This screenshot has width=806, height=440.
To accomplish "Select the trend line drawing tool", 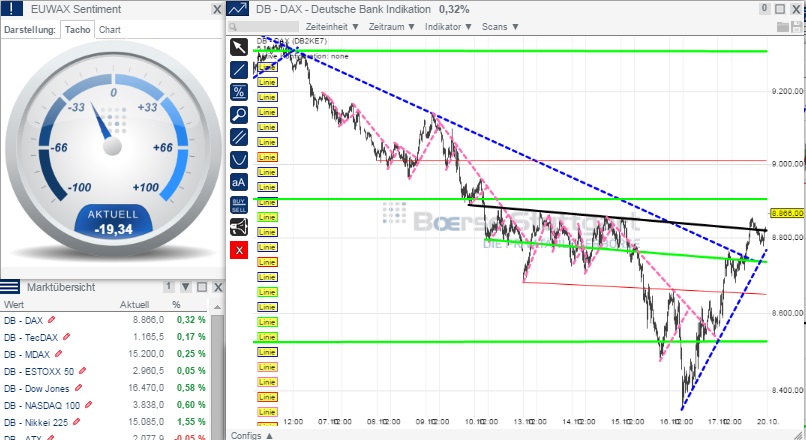I will 239,70.
